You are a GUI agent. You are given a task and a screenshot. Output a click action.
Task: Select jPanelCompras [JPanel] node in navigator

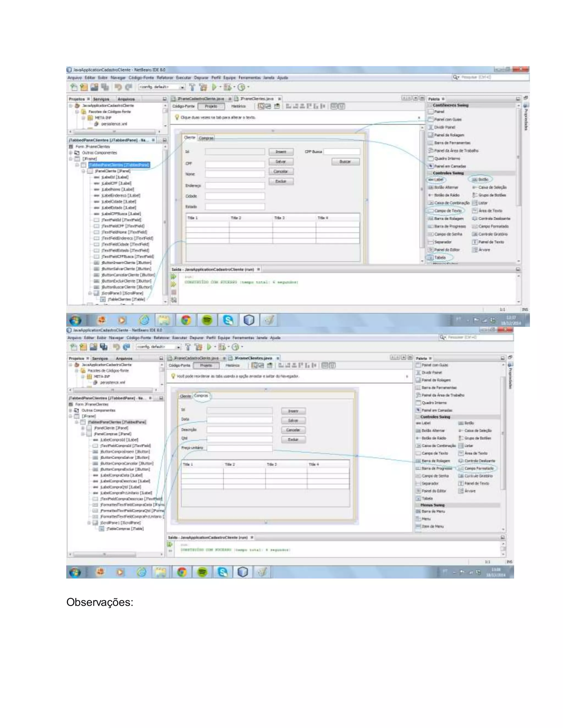click(112, 434)
